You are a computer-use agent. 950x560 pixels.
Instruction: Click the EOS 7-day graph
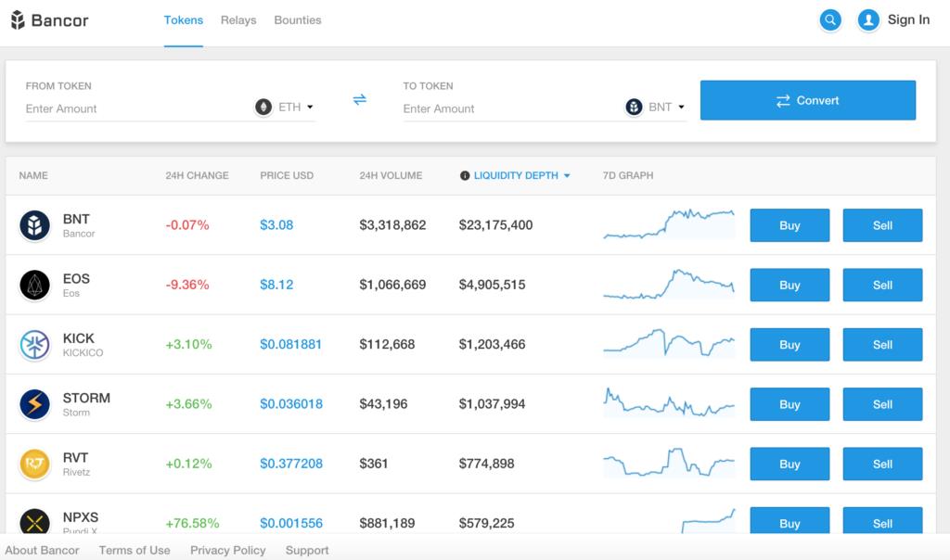669,284
